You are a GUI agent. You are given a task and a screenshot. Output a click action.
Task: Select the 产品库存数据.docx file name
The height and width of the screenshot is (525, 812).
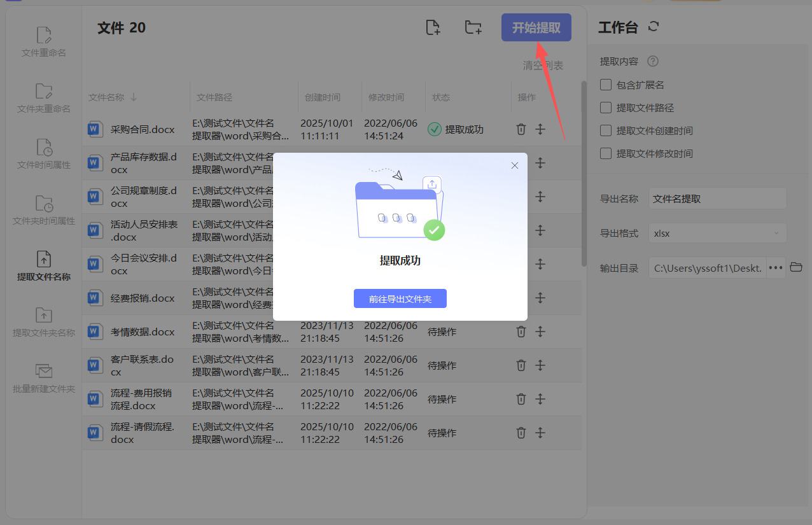click(x=144, y=163)
